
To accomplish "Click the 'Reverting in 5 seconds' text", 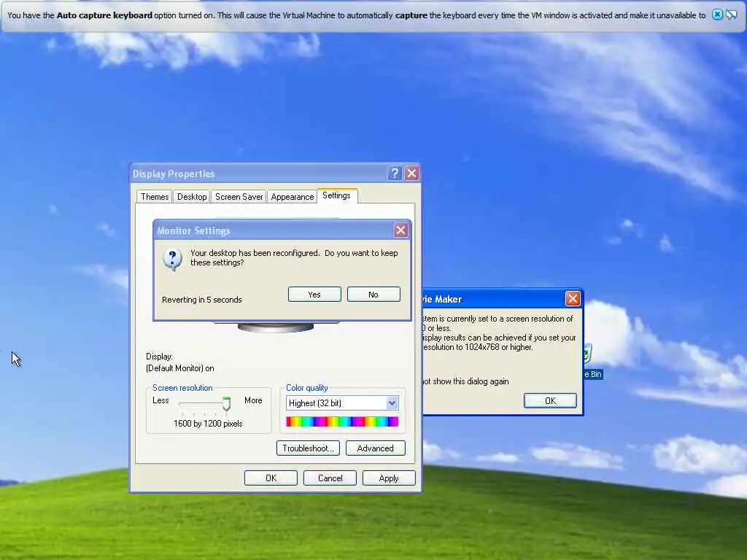I will [202, 300].
